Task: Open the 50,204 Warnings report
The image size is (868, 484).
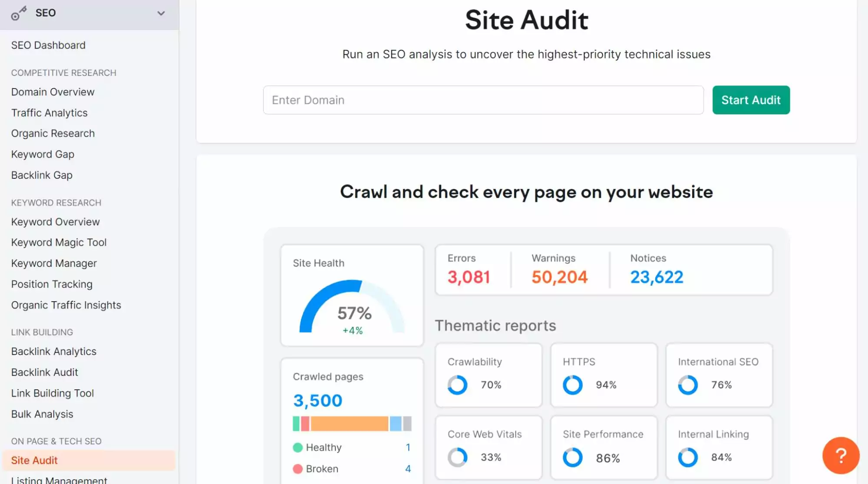Action: tap(559, 277)
